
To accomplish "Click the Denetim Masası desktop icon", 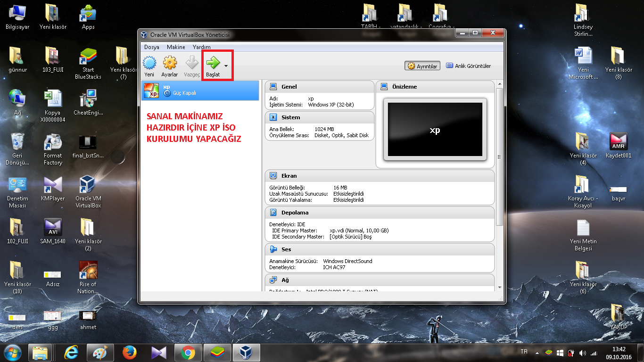I will pyautogui.click(x=17, y=192).
